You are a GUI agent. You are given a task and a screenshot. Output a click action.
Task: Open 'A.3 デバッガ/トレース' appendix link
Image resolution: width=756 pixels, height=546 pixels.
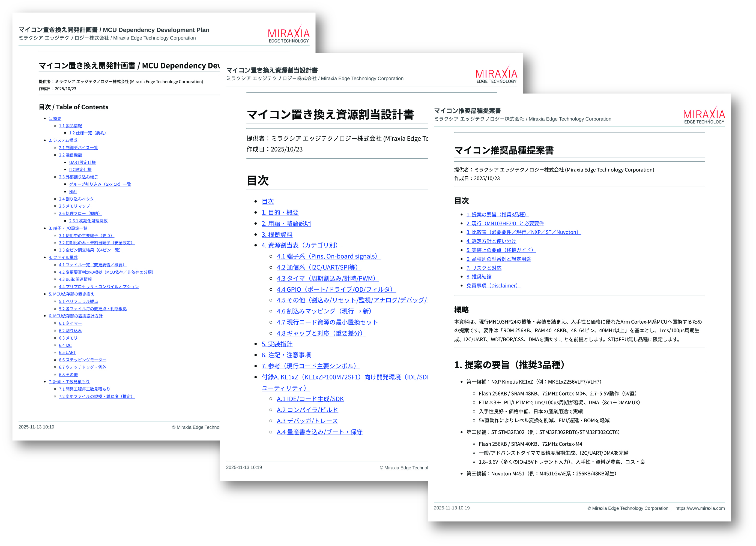pyautogui.click(x=307, y=421)
